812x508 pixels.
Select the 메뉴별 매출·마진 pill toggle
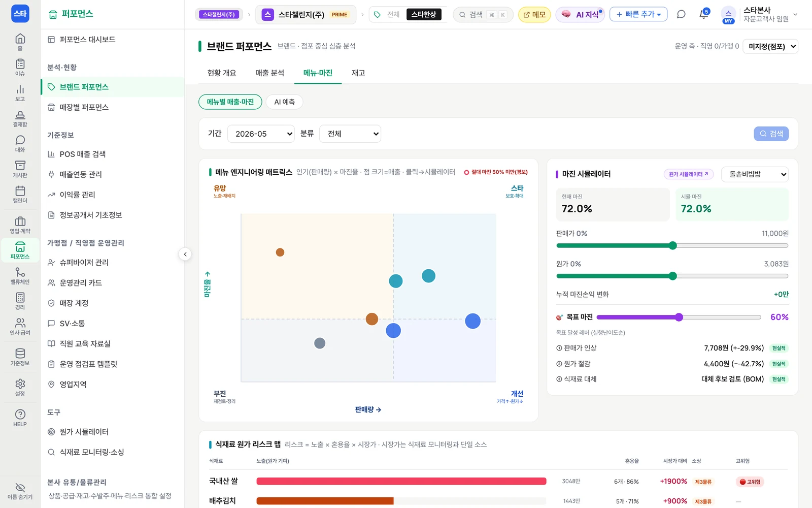pyautogui.click(x=230, y=102)
